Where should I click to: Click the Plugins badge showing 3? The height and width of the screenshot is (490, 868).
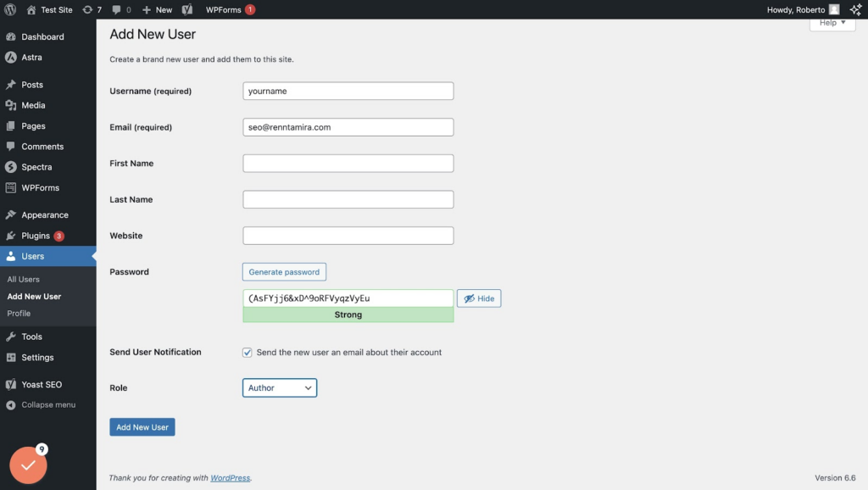pyautogui.click(x=58, y=236)
